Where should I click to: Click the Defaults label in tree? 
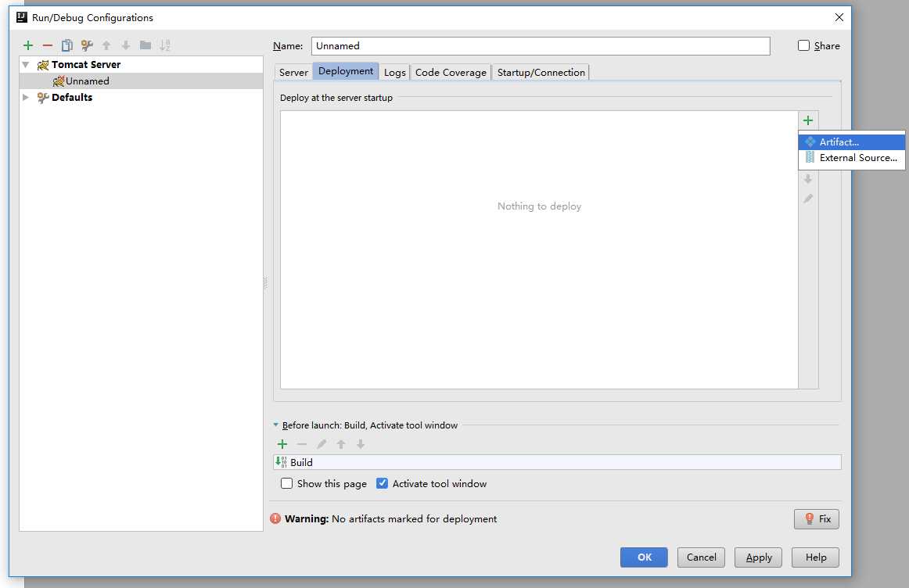point(72,97)
